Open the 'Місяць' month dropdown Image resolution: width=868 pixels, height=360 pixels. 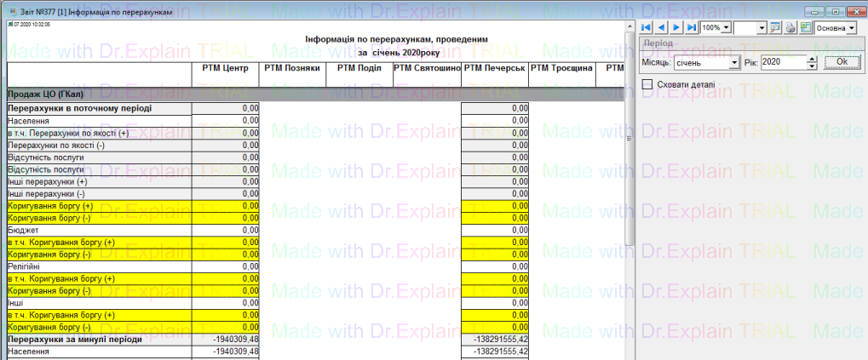[x=734, y=63]
